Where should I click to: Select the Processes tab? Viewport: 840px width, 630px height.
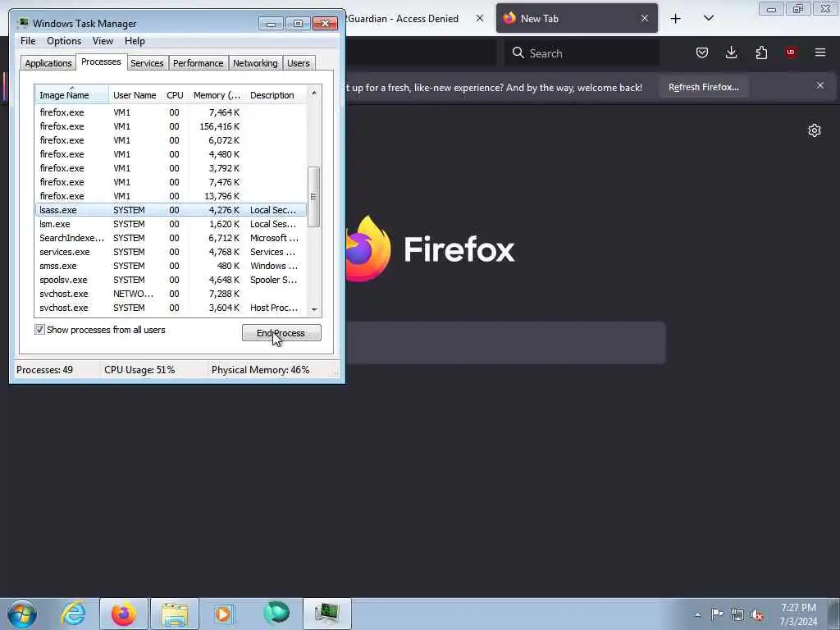pyautogui.click(x=101, y=62)
